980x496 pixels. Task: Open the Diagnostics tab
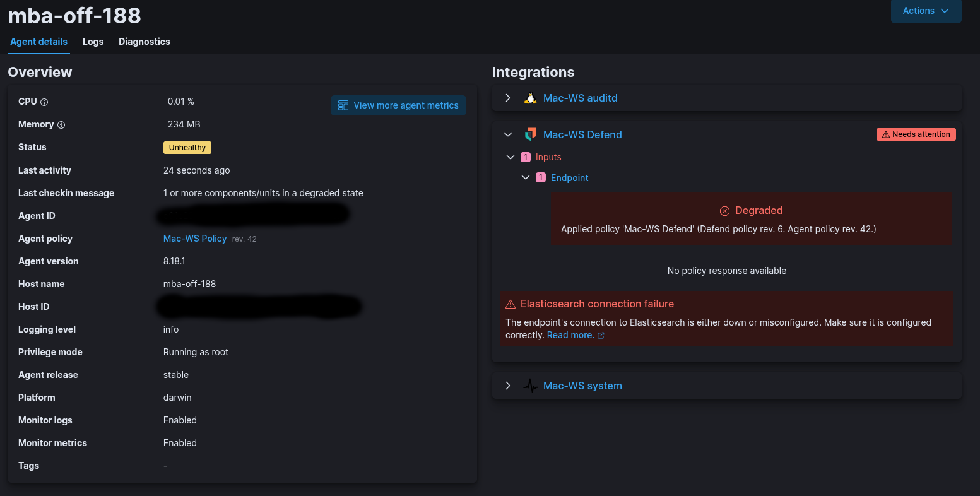[x=145, y=42]
